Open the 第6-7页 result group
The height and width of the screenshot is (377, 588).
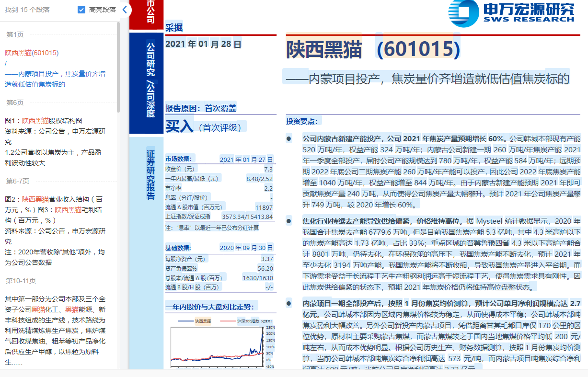pyautogui.click(x=17, y=181)
